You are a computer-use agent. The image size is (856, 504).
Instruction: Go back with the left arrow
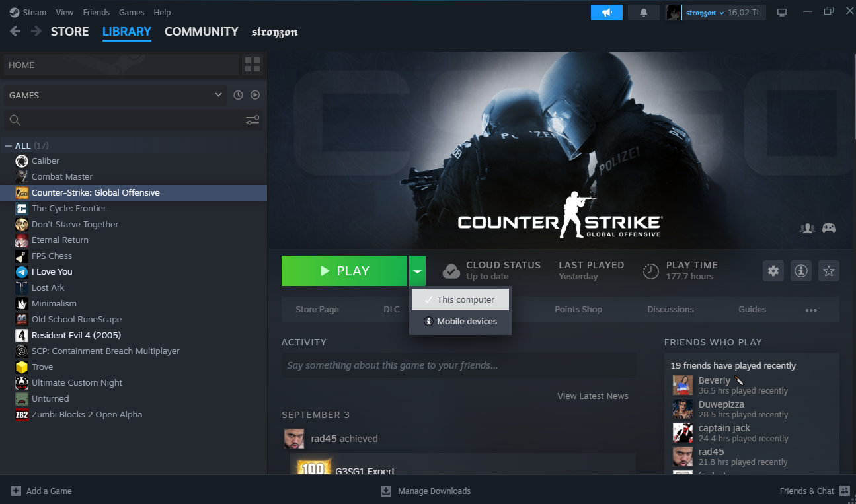point(15,31)
